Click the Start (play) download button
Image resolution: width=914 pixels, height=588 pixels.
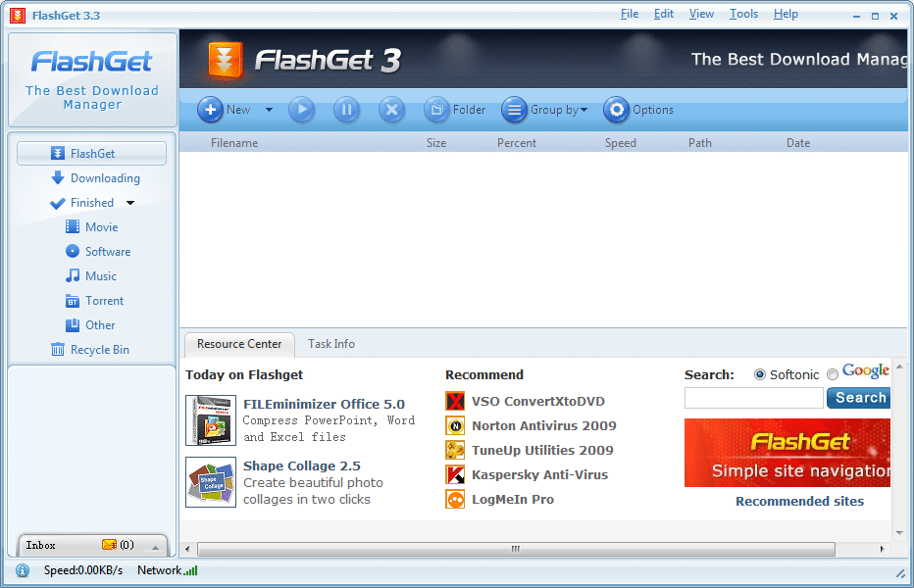[x=301, y=110]
